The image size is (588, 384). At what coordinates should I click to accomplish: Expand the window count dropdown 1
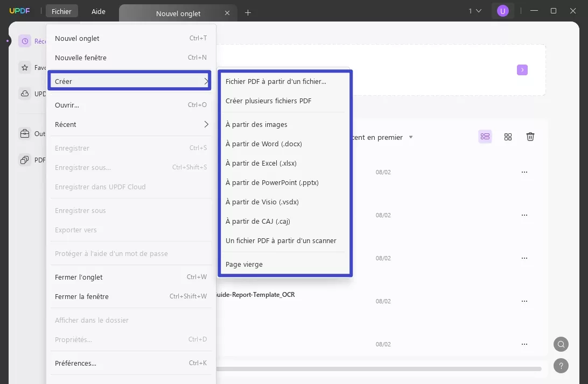pos(475,11)
